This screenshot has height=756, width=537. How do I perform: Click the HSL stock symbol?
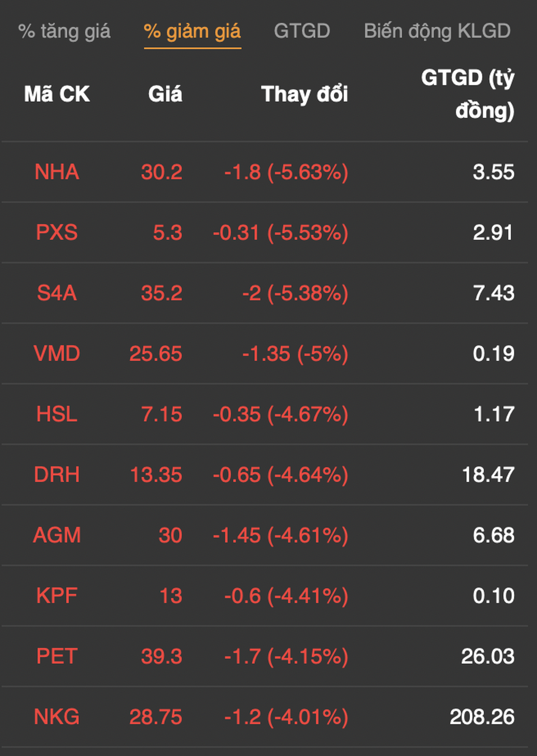57,414
